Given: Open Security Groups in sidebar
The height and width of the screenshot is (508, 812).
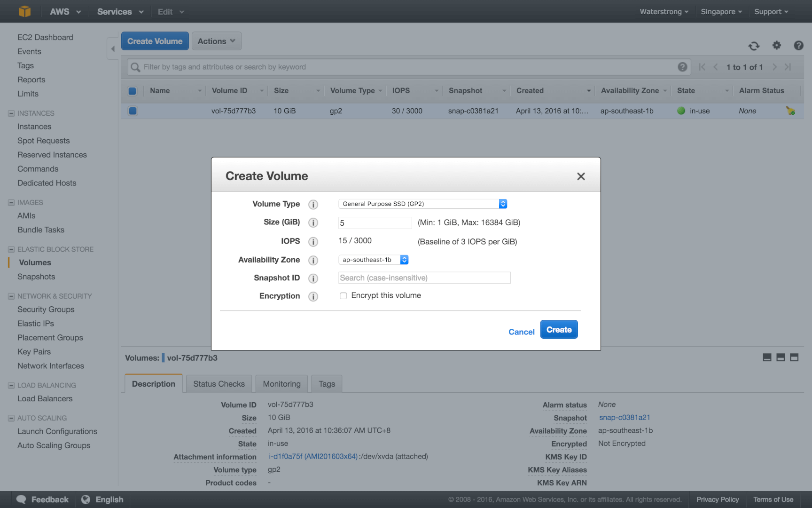Looking at the screenshot, I should (x=46, y=310).
